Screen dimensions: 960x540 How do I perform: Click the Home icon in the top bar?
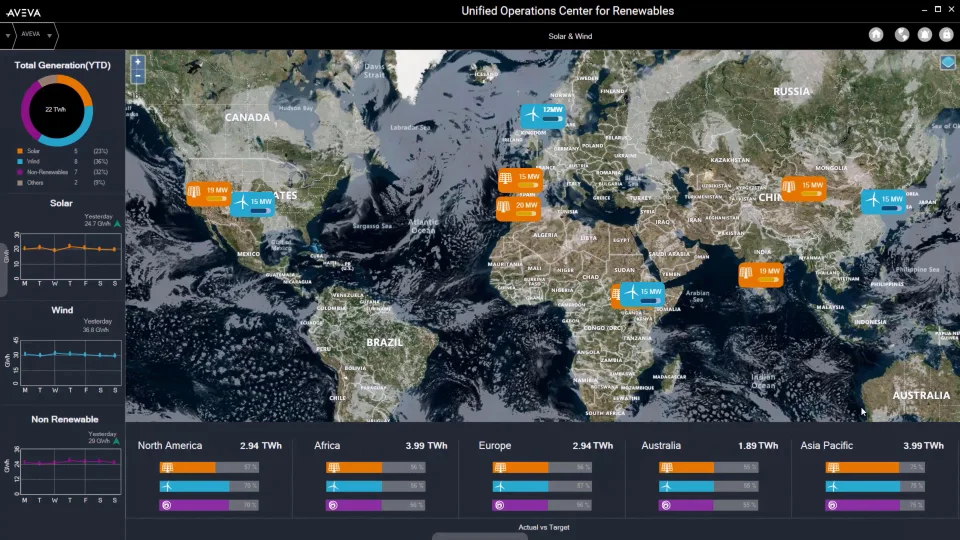[876, 34]
